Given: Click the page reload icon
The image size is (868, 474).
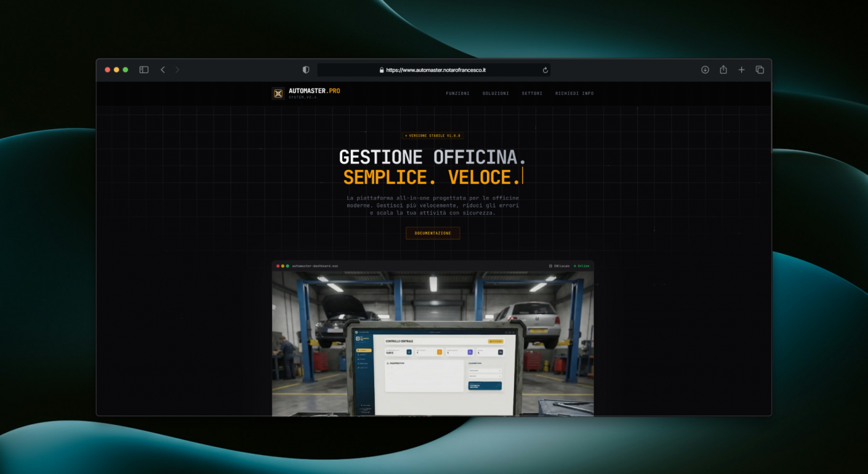Looking at the screenshot, I should 545,70.
